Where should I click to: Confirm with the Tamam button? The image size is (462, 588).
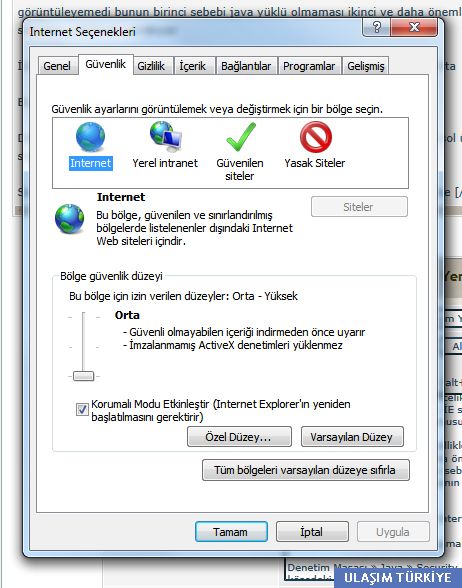[231, 531]
